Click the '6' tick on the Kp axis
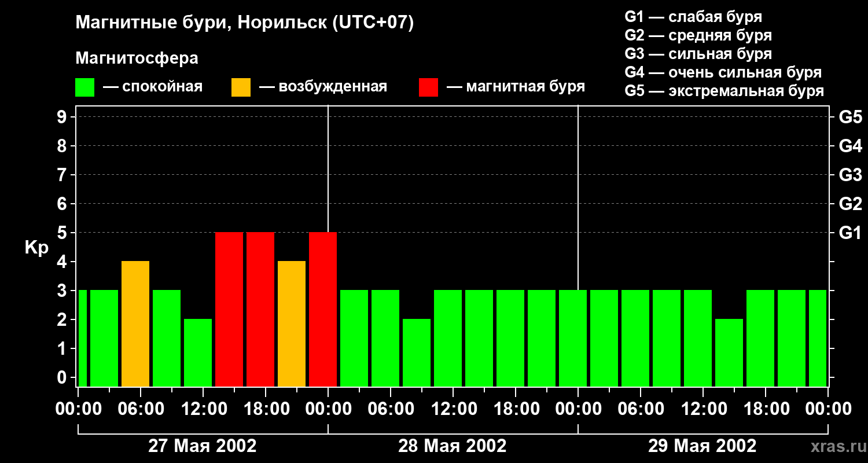The image size is (868, 463). [63, 204]
